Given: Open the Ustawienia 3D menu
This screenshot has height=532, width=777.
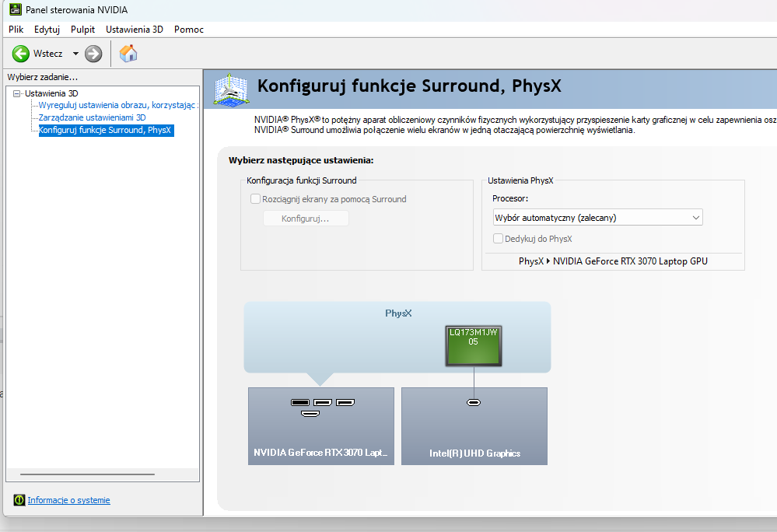Looking at the screenshot, I should [x=135, y=30].
